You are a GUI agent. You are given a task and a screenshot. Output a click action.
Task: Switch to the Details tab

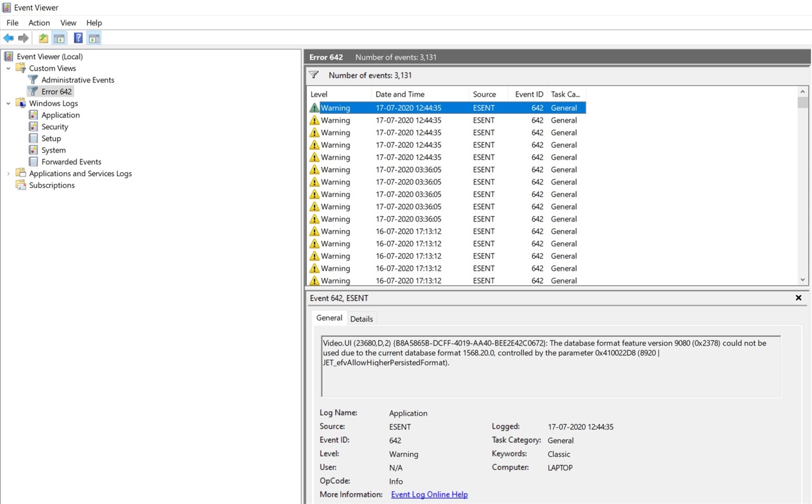[x=361, y=319]
